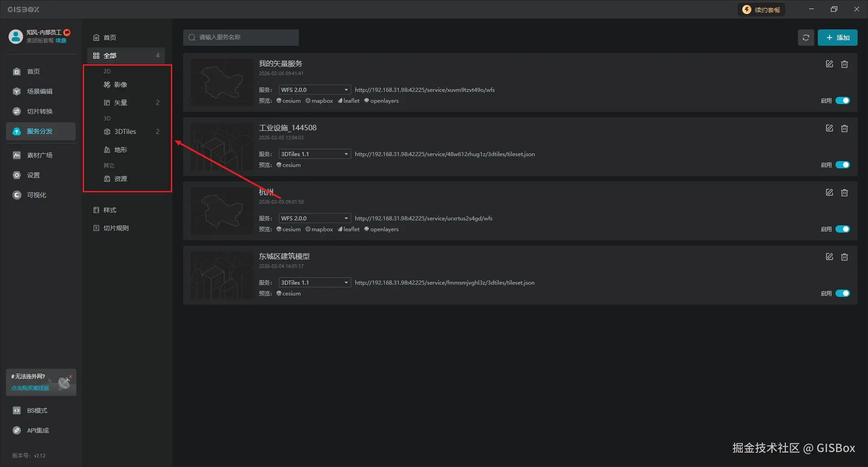Screen dimensions: 868x467
Task: Disable the 我的矢量服务 service toggle
Action: tap(842, 100)
